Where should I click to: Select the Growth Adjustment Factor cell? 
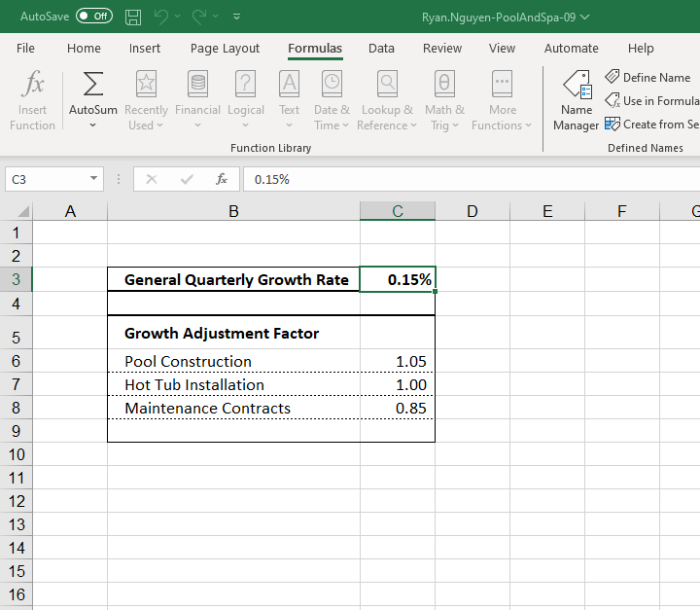233,333
